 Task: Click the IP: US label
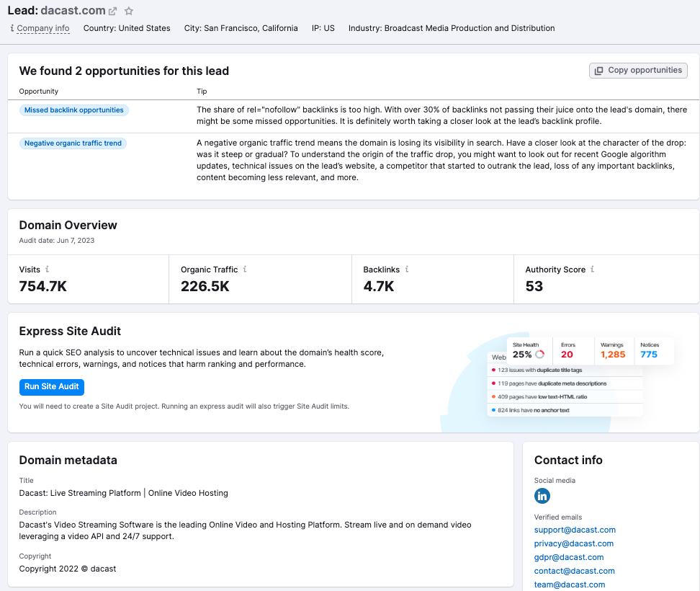[x=323, y=28]
